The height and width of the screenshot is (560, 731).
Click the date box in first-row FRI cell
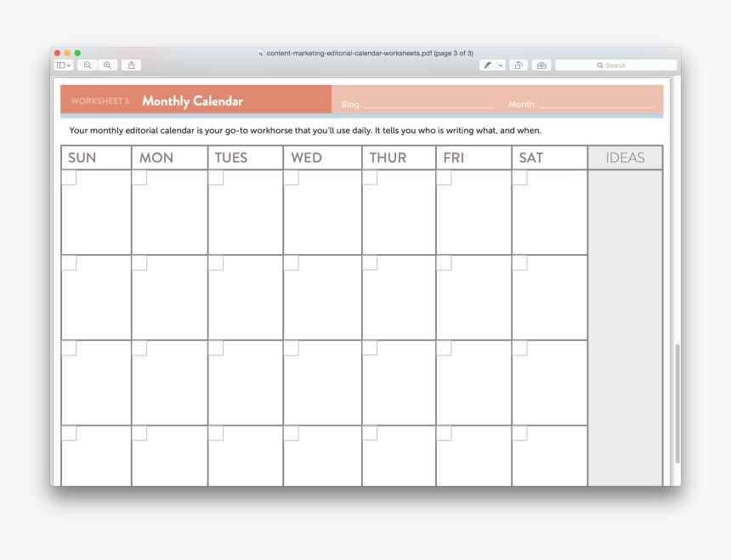click(x=445, y=178)
